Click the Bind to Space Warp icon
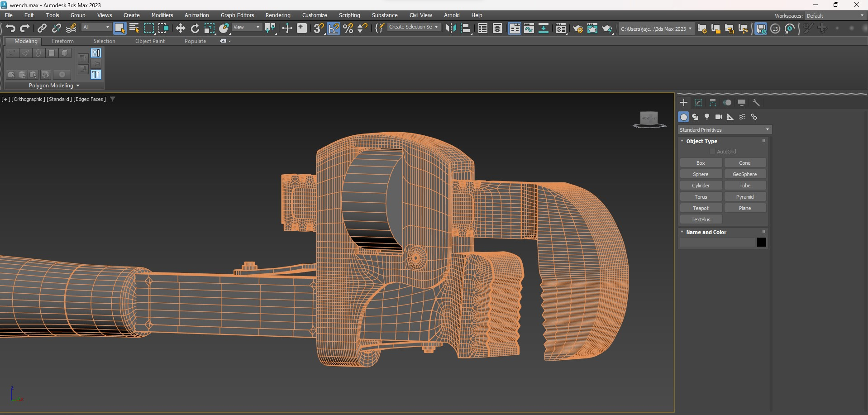The height and width of the screenshot is (415, 868). click(71, 28)
